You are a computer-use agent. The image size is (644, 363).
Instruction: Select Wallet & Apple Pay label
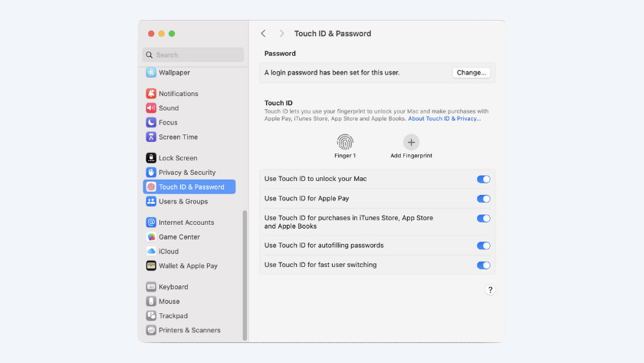point(188,266)
